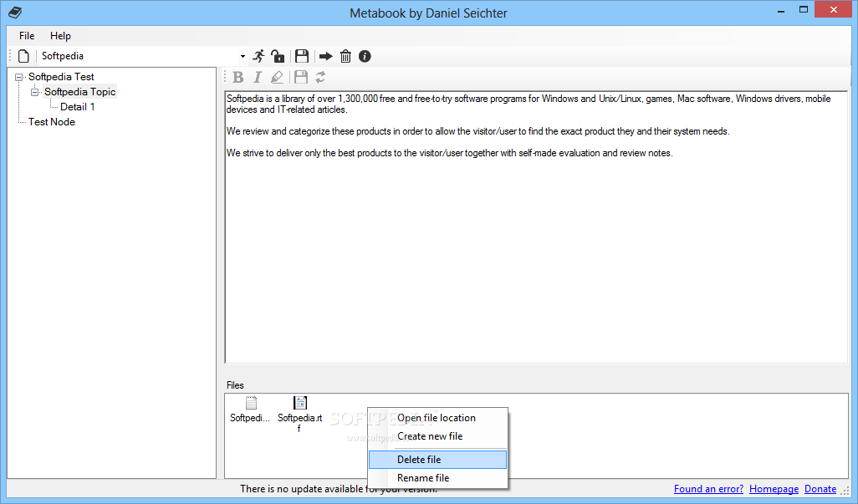Select Softpedia Test in the tree
Image resolution: width=858 pixels, height=504 pixels.
(x=61, y=77)
